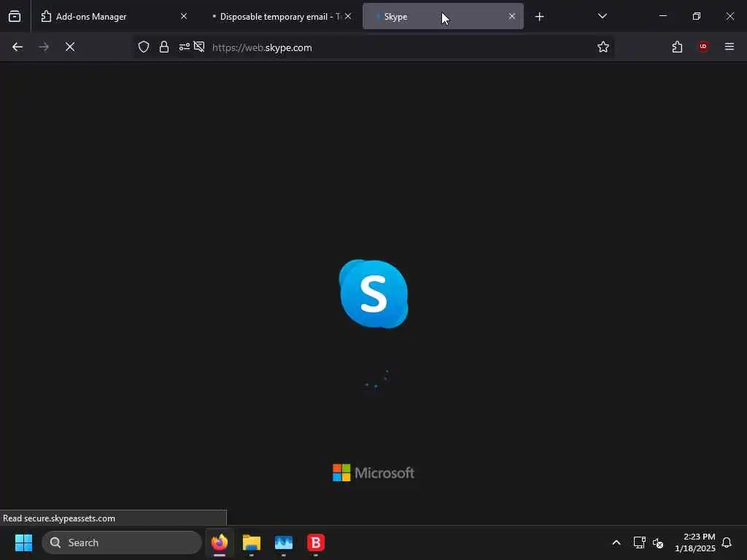Open network status tray icon

pyautogui.click(x=639, y=542)
